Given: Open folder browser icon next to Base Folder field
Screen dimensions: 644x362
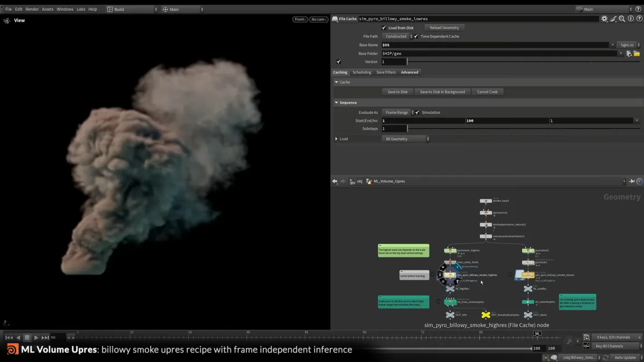Looking at the screenshot, I should 636,53.
